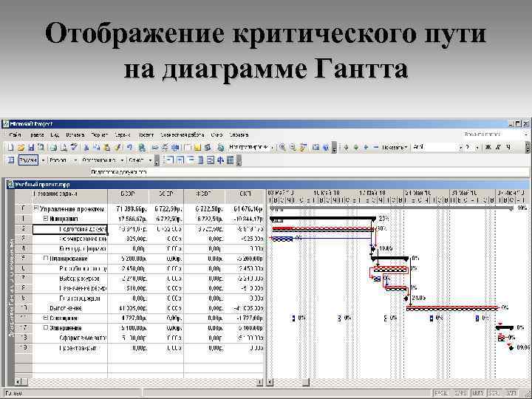Open the font size dropdown
The image size is (532, 399).
point(477,147)
